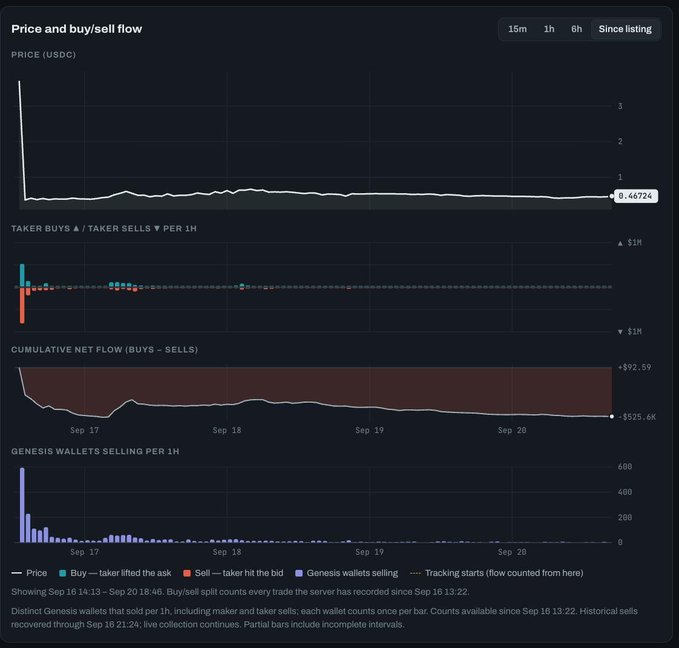Switch to the 1h time range

tap(549, 29)
